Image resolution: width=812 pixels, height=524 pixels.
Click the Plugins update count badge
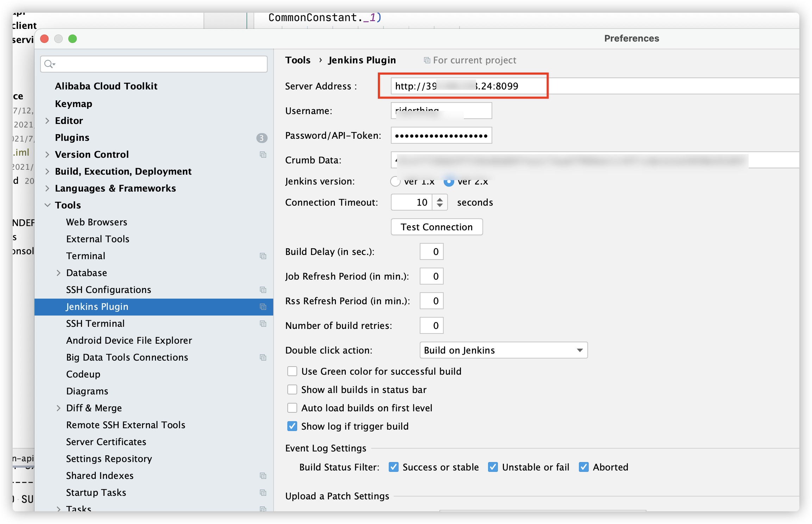click(262, 138)
